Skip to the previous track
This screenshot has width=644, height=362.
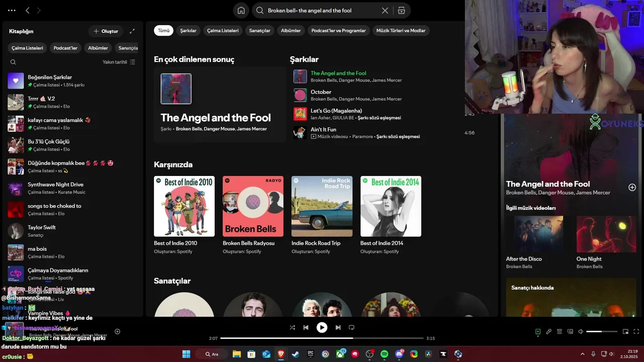(305, 327)
